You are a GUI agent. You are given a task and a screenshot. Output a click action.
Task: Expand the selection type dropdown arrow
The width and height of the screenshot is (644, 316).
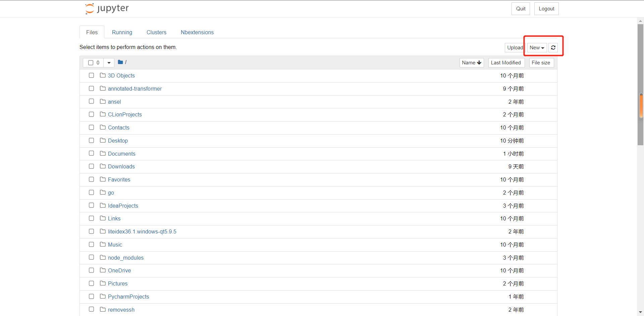pyautogui.click(x=109, y=63)
